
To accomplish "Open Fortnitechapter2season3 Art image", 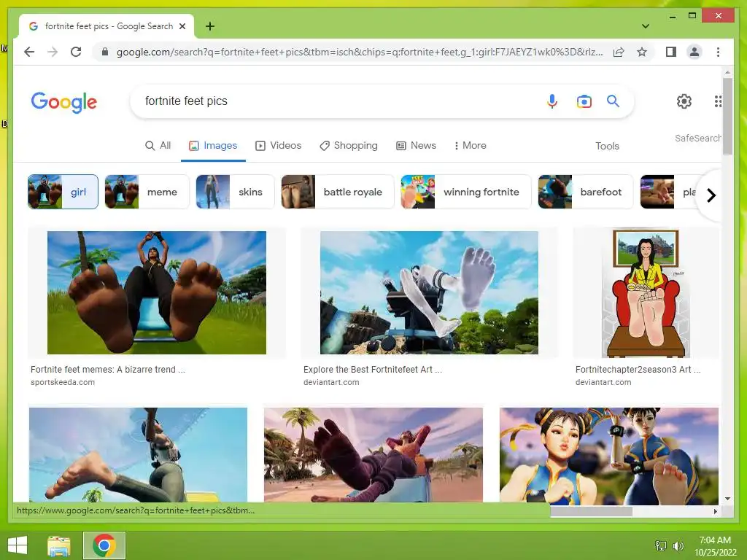I will (x=646, y=292).
